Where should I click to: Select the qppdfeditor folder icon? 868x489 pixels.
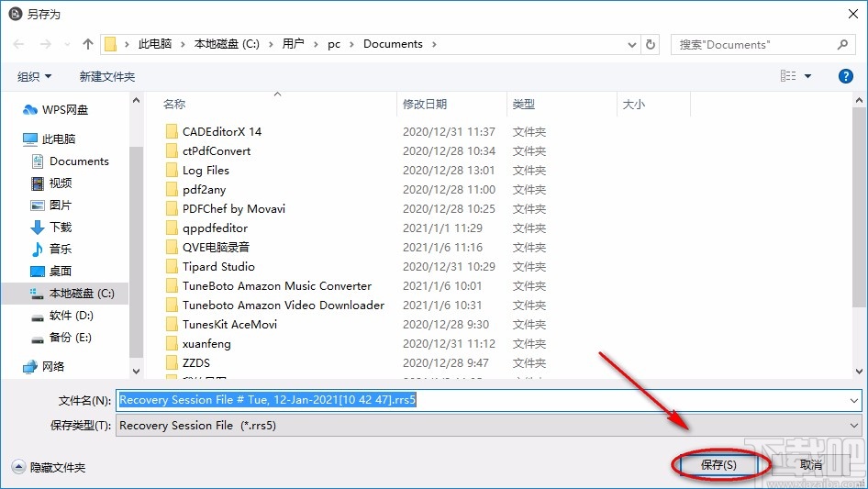[x=172, y=228]
